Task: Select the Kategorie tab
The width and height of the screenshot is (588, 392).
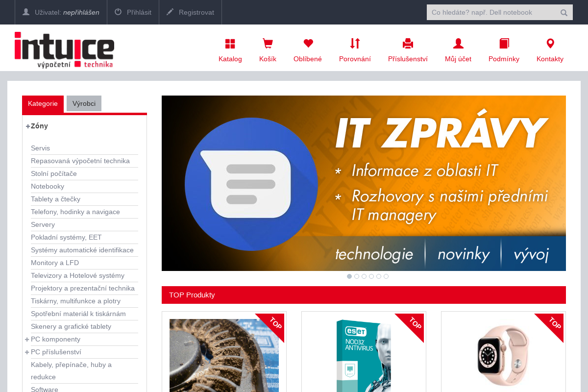Action: tap(43, 103)
